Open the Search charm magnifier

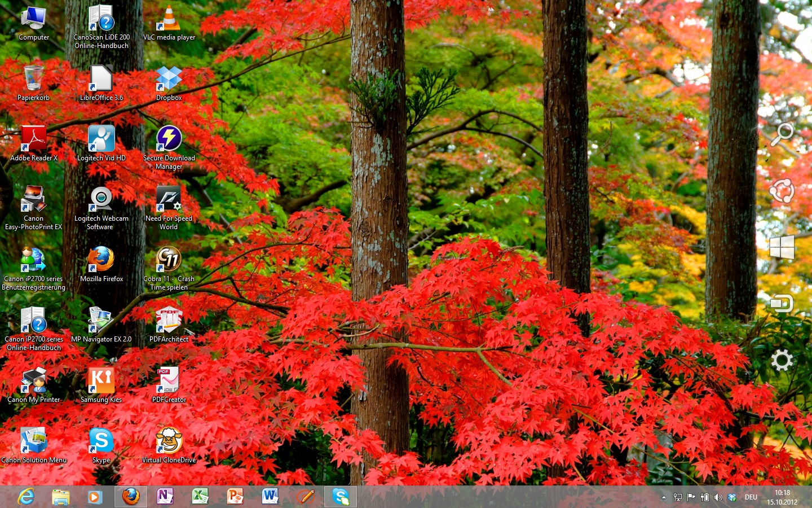pyautogui.click(x=782, y=134)
